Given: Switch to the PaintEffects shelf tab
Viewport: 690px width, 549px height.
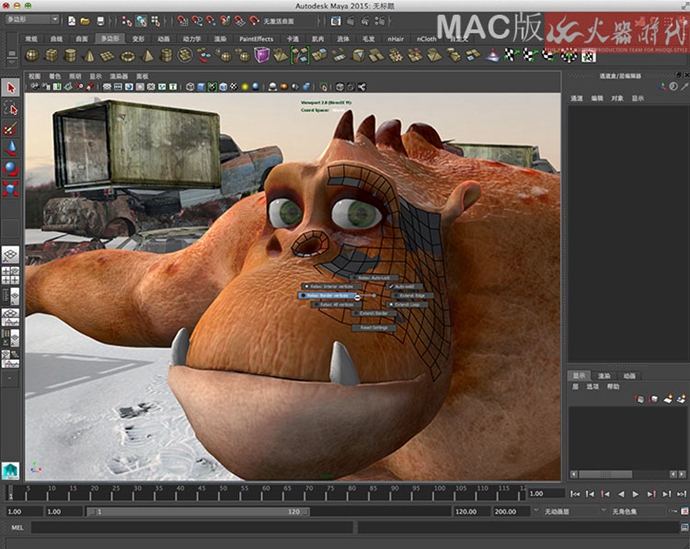Looking at the screenshot, I should coord(256,39).
